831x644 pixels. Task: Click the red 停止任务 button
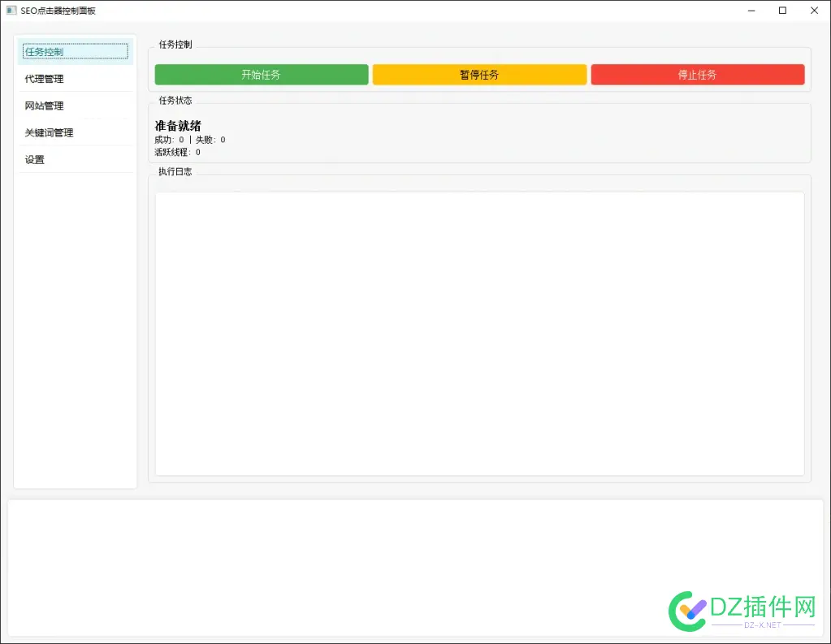click(x=698, y=75)
